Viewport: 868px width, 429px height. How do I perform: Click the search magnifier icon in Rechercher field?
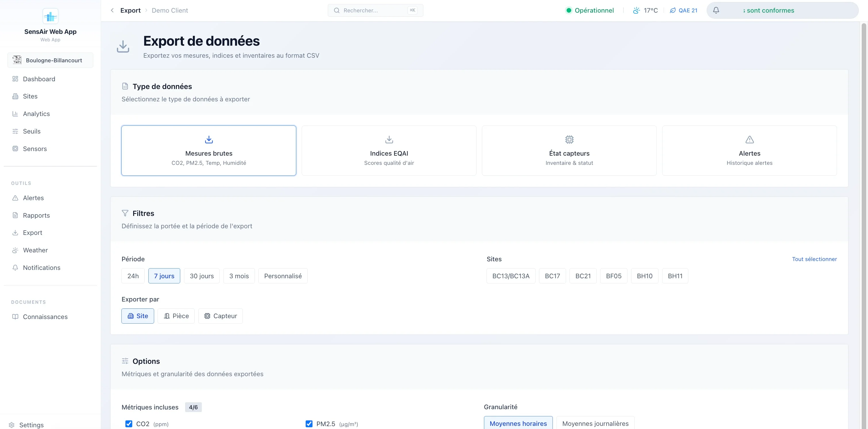(337, 10)
